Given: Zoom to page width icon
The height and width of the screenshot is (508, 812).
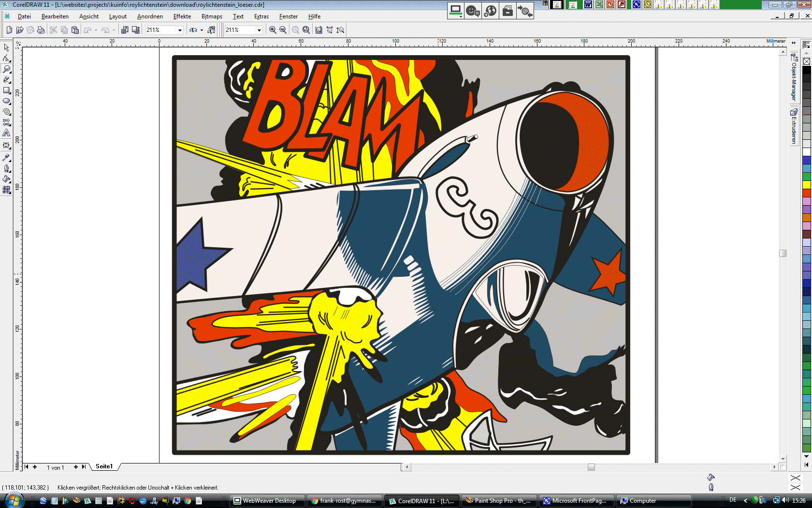Looking at the screenshot, I should pyautogui.click(x=330, y=30).
